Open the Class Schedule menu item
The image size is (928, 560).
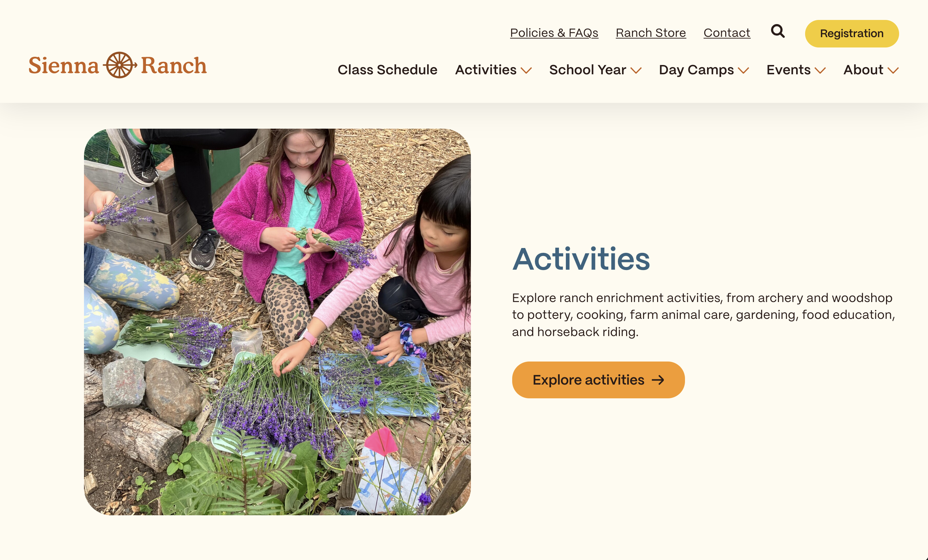click(387, 69)
